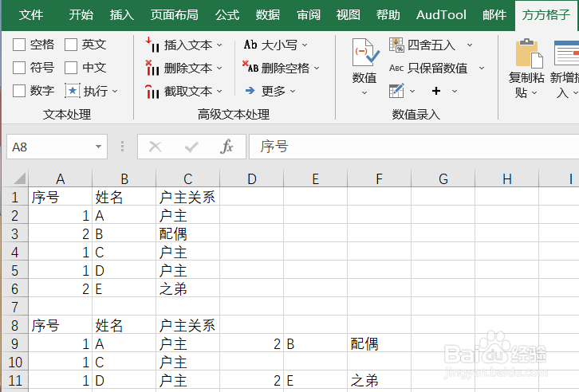Open the 插入文本 dropdown arrow
The width and height of the screenshot is (579, 392).
(x=219, y=45)
